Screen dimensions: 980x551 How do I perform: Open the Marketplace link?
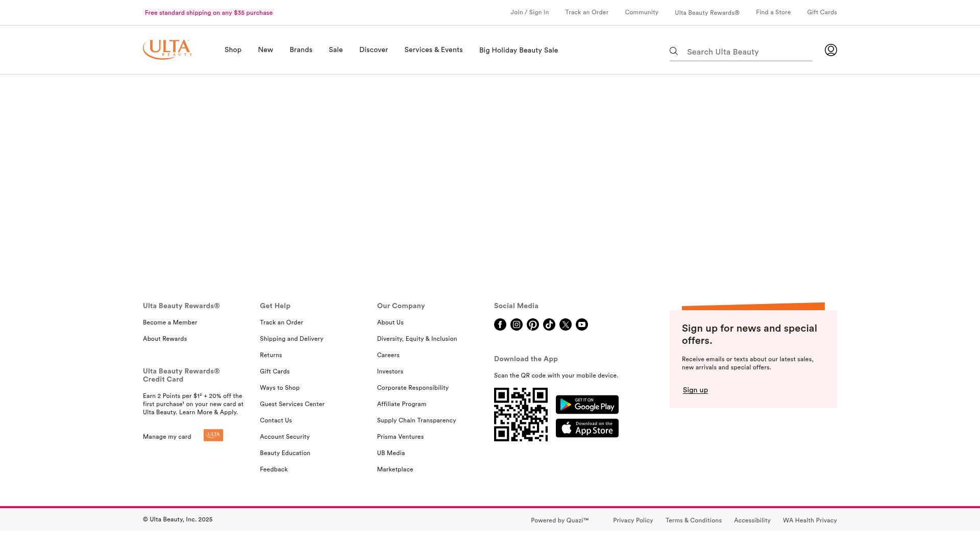(395, 469)
